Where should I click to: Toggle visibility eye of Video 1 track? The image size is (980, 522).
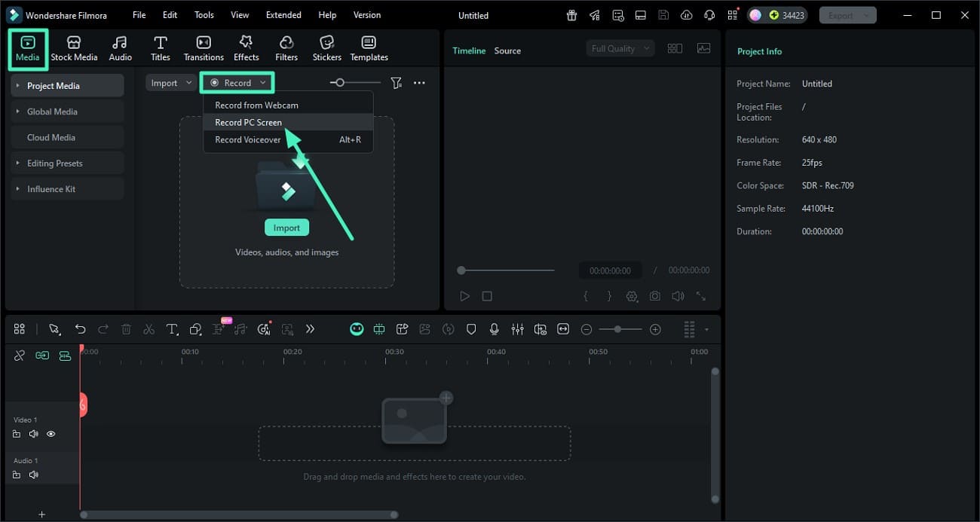coord(51,434)
